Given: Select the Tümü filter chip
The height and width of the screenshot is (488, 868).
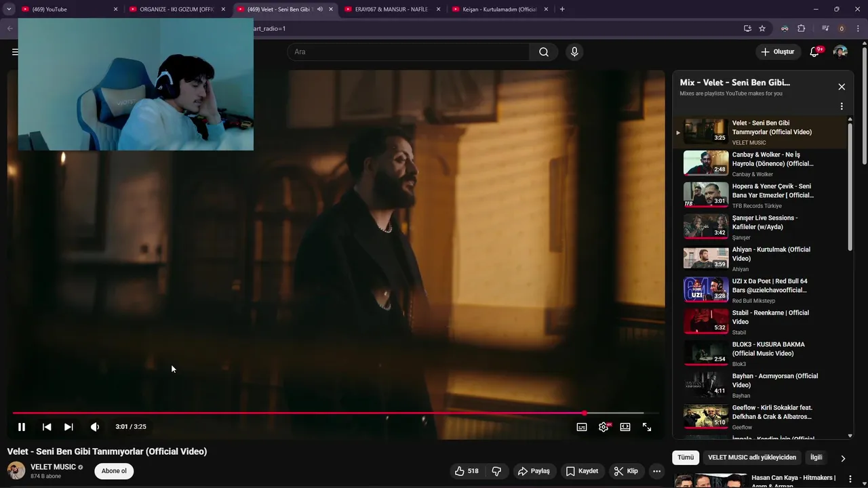Looking at the screenshot, I should click(686, 457).
